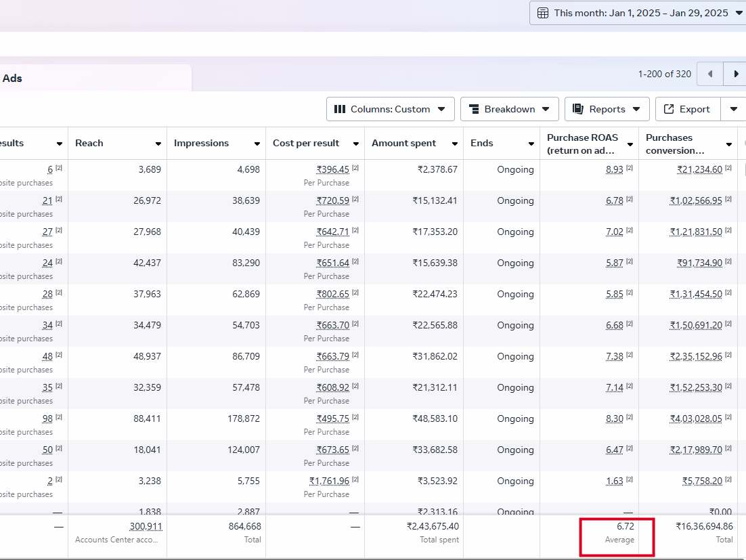
Task: Click the ₹396.45 cost per result value
Action: click(332, 169)
